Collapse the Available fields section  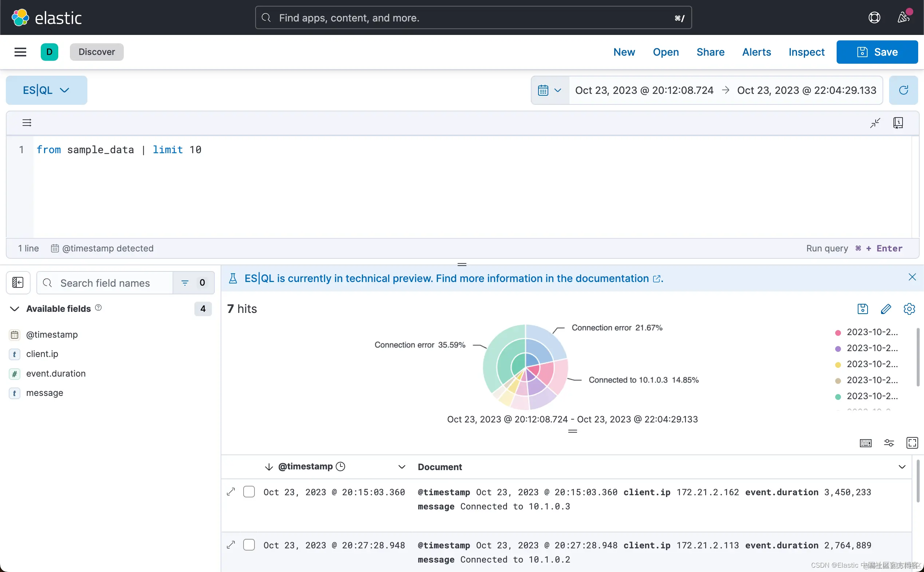[15, 309]
